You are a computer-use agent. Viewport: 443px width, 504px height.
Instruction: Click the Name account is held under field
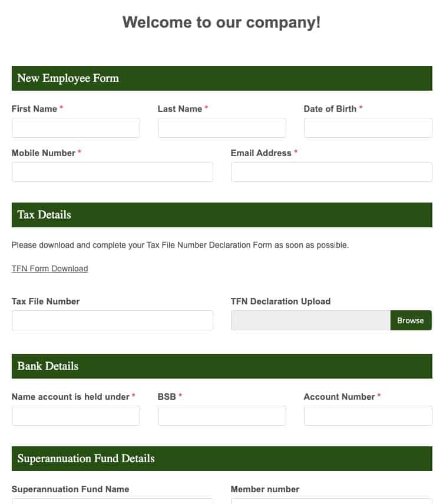(x=75, y=416)
